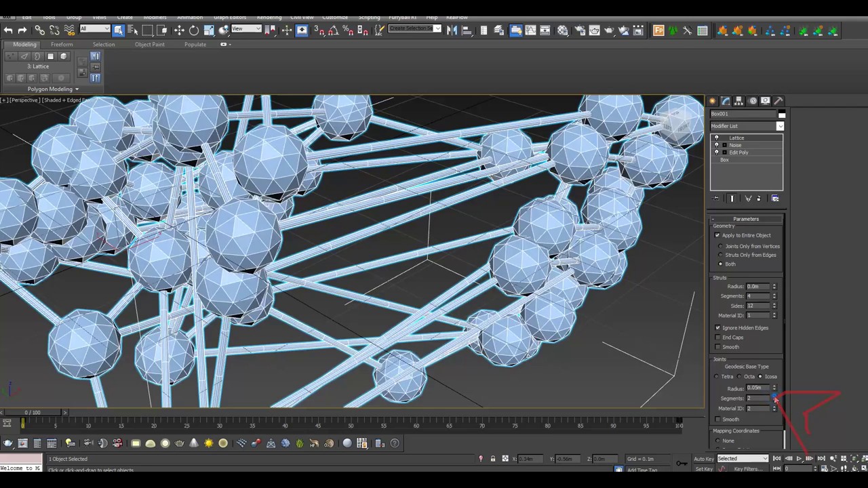Toggle the 3D Snaps icon

tap(319, 30)
